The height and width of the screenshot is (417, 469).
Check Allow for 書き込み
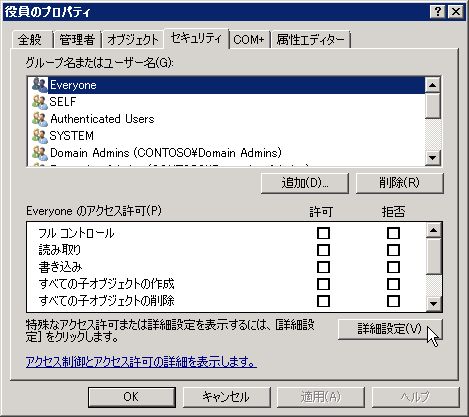pyautogui.click(x=323, y=267)
